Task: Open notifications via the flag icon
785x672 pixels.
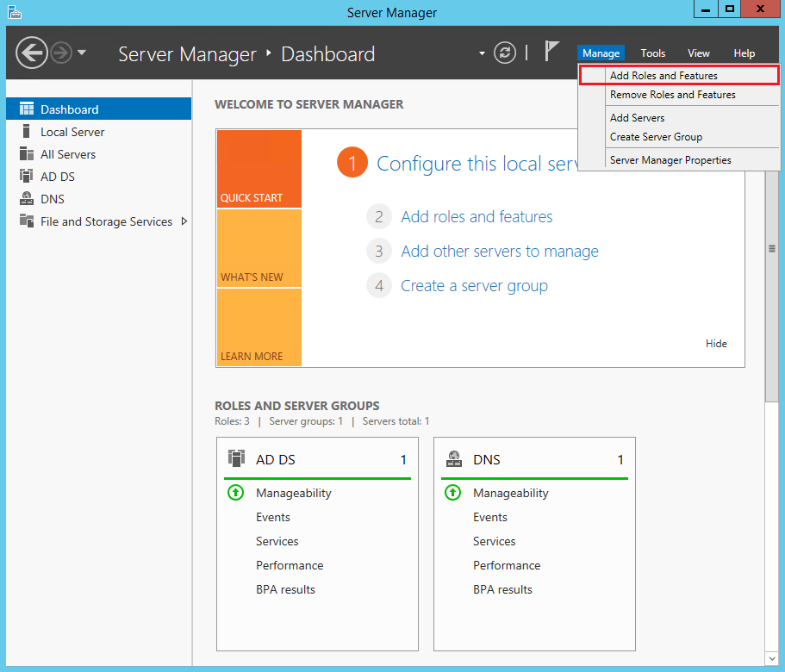Action: click(x=551, y=53)
